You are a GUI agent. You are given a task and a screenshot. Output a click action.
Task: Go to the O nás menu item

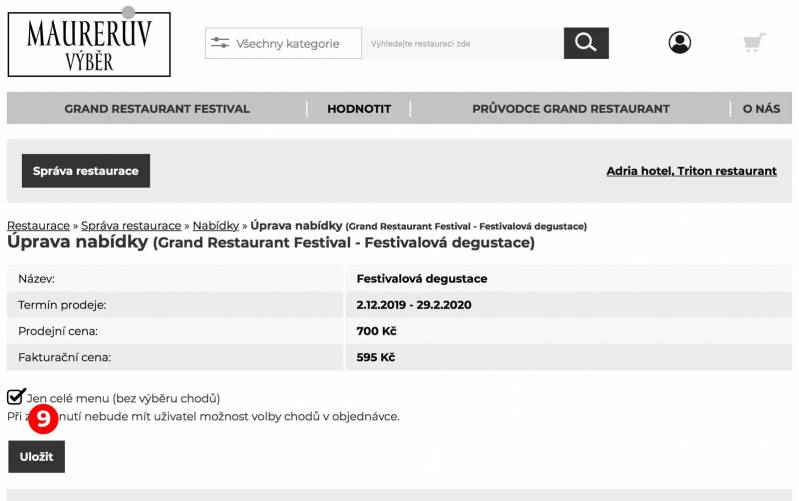coord(761,109)
